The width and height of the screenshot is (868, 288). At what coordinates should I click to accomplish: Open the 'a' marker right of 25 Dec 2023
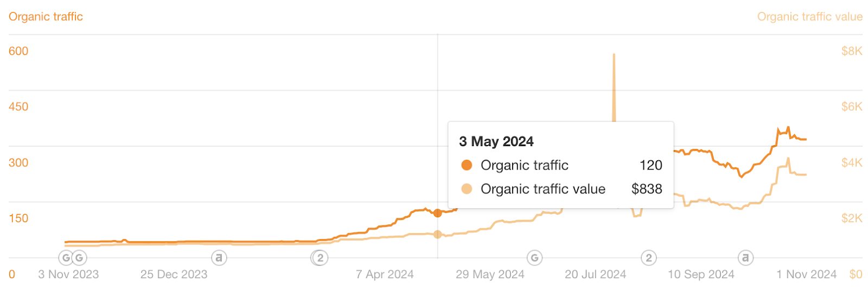click(219, 258)
